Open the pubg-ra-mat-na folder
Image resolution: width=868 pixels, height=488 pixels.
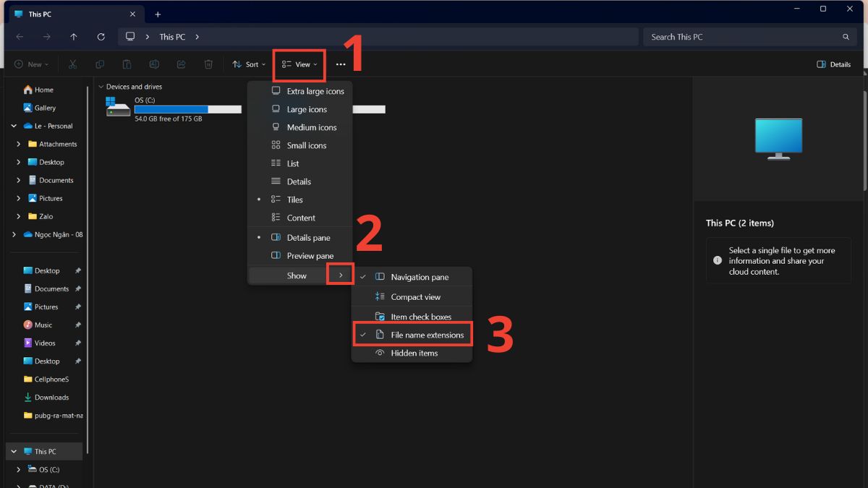[53, 415]
